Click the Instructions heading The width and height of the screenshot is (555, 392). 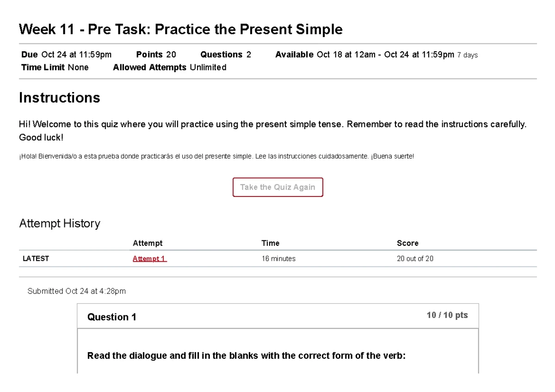pyautogui.click(x=59, y=98)
